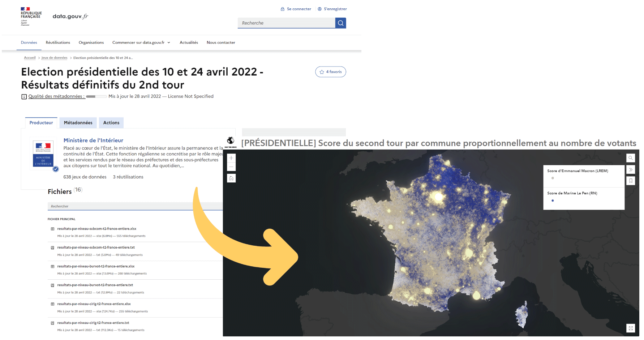This screenshot has width=644, height=340.
Task: Open the Organisations menu item
Action: click(92, 43)
